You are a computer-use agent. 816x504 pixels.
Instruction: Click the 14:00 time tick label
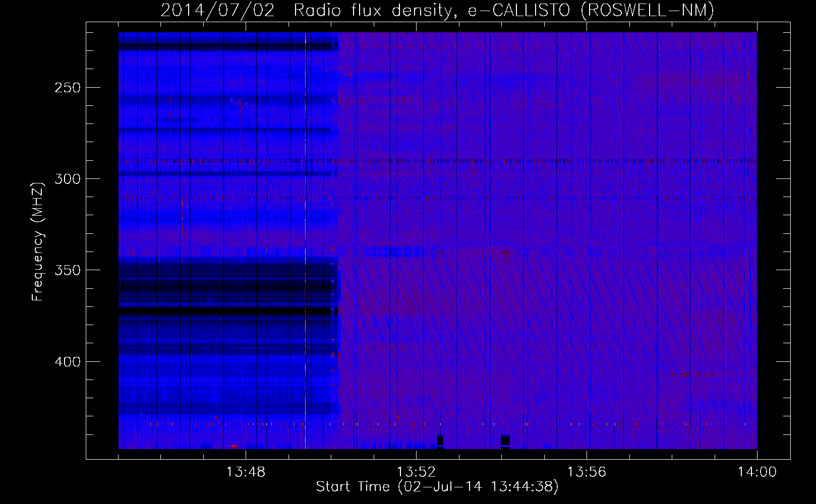tap(757, 472)
